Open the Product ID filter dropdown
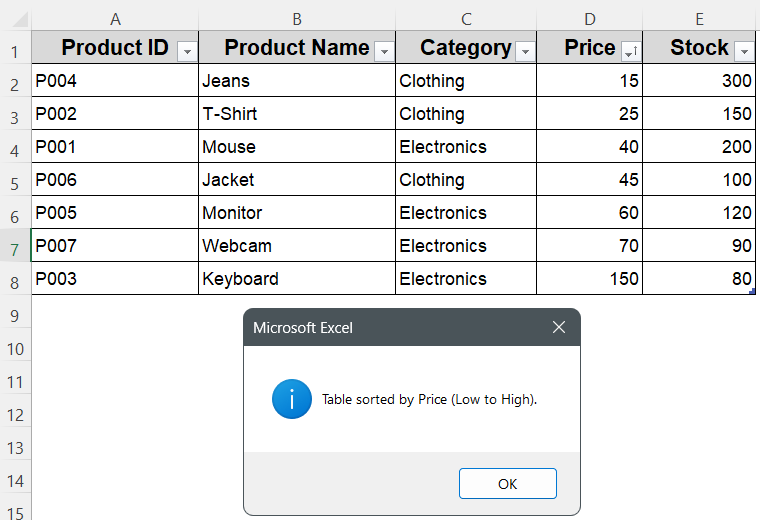The image size is (760, 520). 187,52
